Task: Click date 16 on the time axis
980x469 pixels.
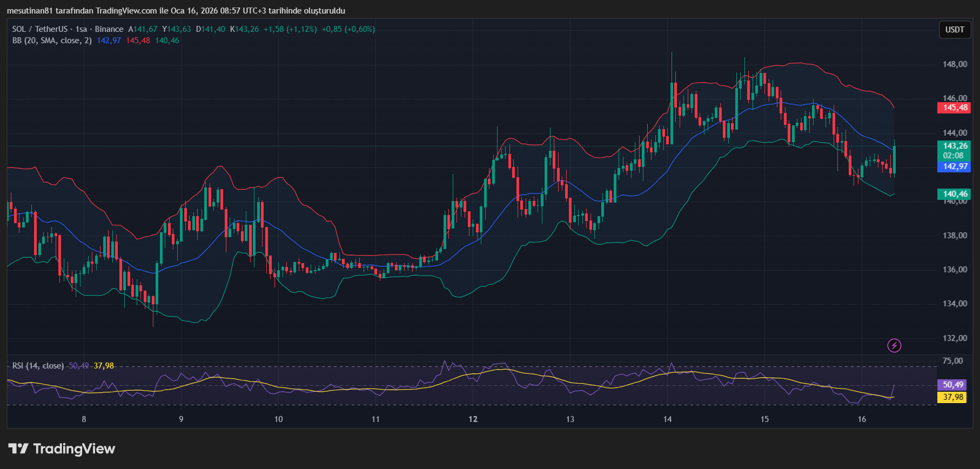Action: click(x=862, y=419)
